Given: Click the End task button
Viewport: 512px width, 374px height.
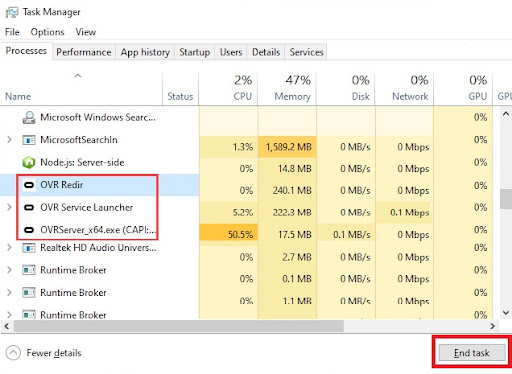Looking at the screenshot, I should pos(472,353).
